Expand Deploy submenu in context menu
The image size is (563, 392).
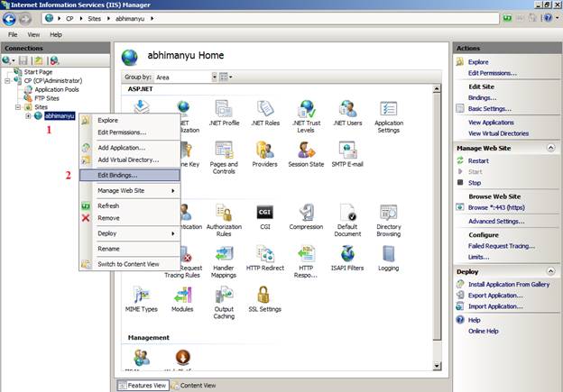[130, 233]
